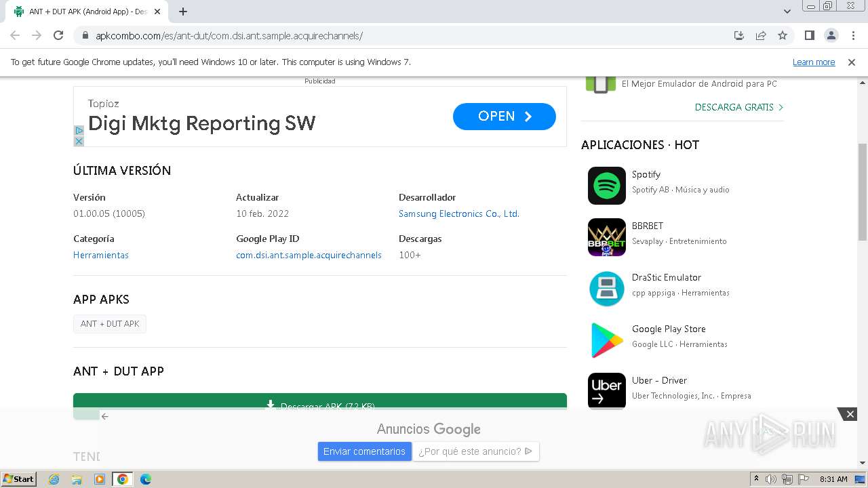
Task: Open Uber - Driver app icon
Action: [x=607, y=391]
